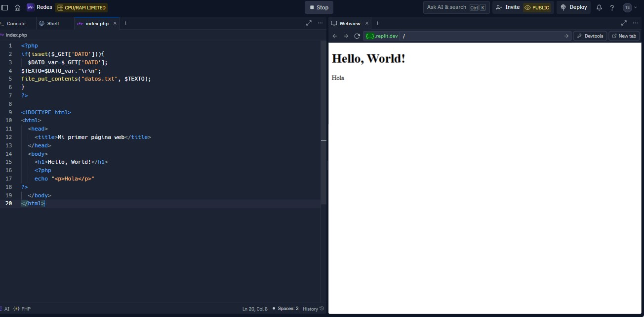Open the Deploy panel
The width and height of the screenshot is (644, 317).
pos(574,7)
